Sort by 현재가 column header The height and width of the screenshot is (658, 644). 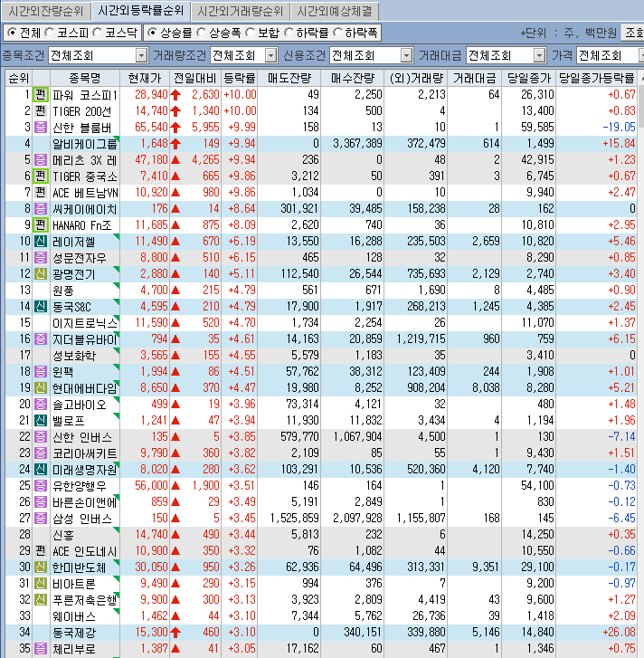[145, 78]
